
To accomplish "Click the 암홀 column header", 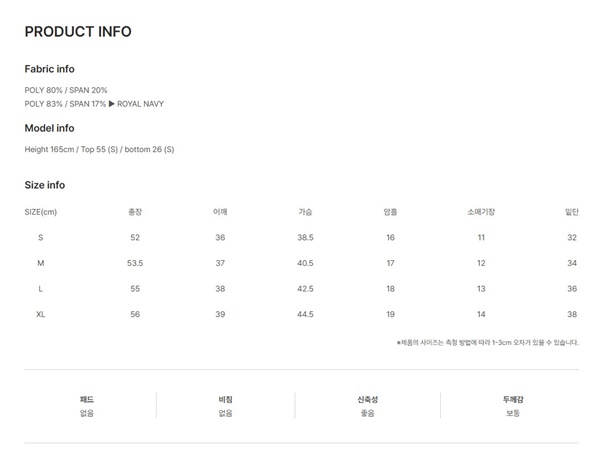I will click(x=390, y=211).
